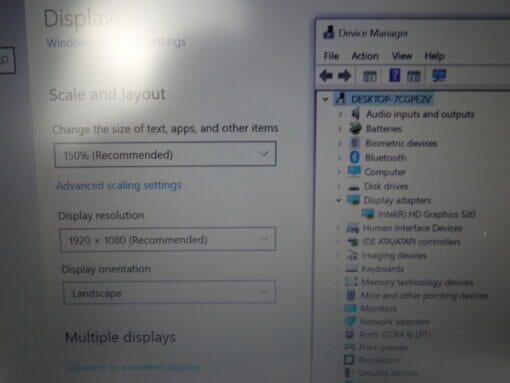The height and width of the screenshot is (383, 510).
Task: Click the Back arrow in Device Manager toolbar
Action: point(326,76)
